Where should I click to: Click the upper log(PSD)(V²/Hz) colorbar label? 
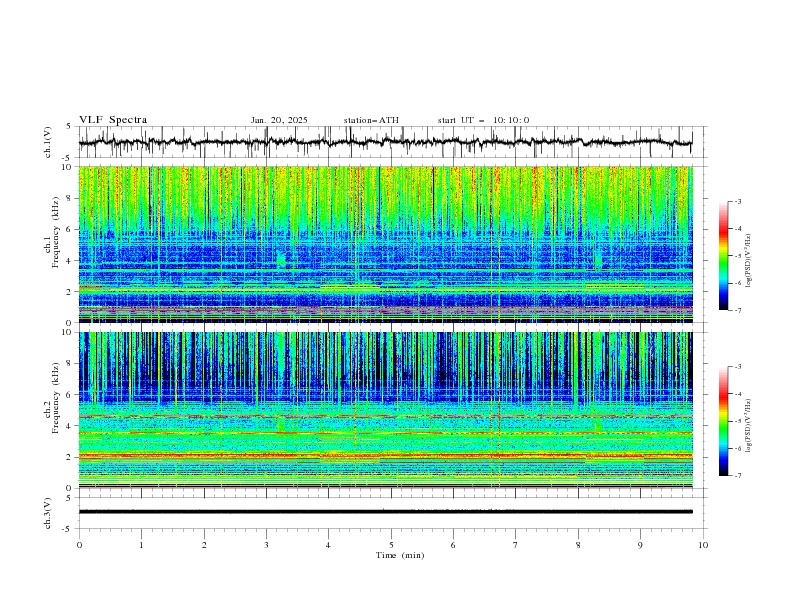tap(748, 261)
